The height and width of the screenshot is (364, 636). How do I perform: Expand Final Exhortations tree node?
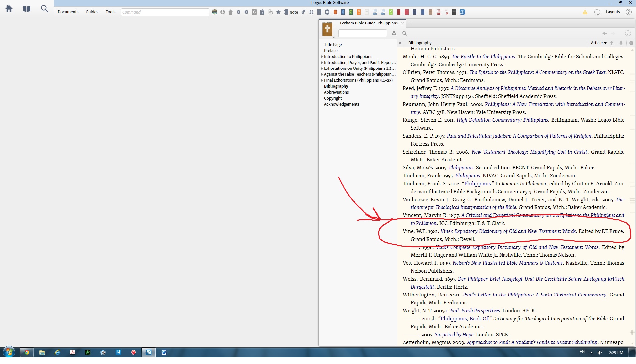tap(322, 80)
